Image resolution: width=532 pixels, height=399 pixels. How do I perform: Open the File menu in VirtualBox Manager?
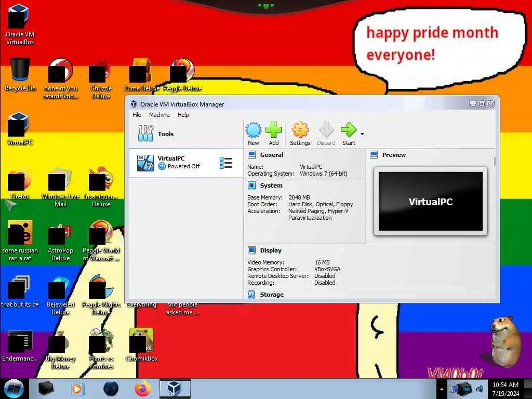click(x=137, y=115)
